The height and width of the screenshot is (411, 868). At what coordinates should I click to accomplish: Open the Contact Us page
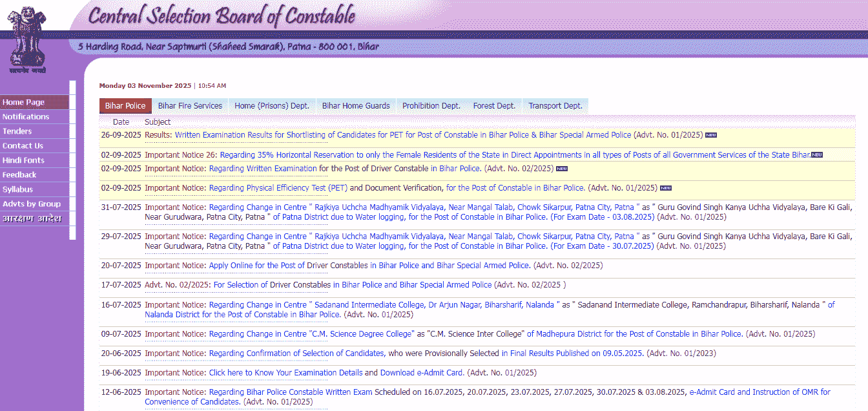coord(23,146)
